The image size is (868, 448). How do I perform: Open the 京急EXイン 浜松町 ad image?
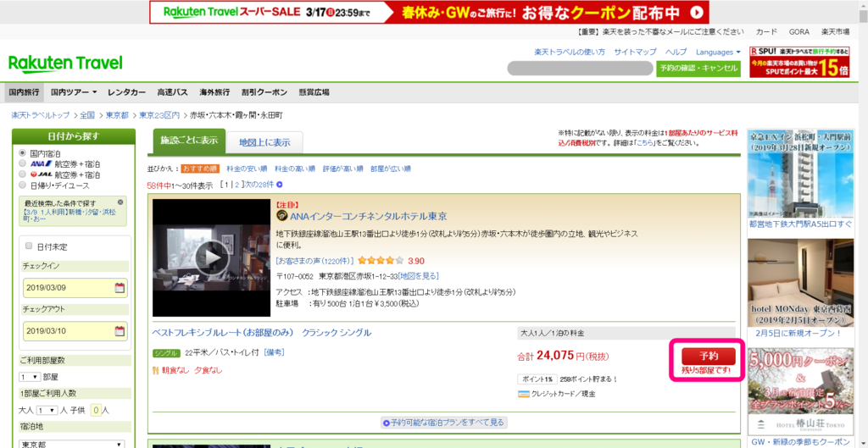799,174
